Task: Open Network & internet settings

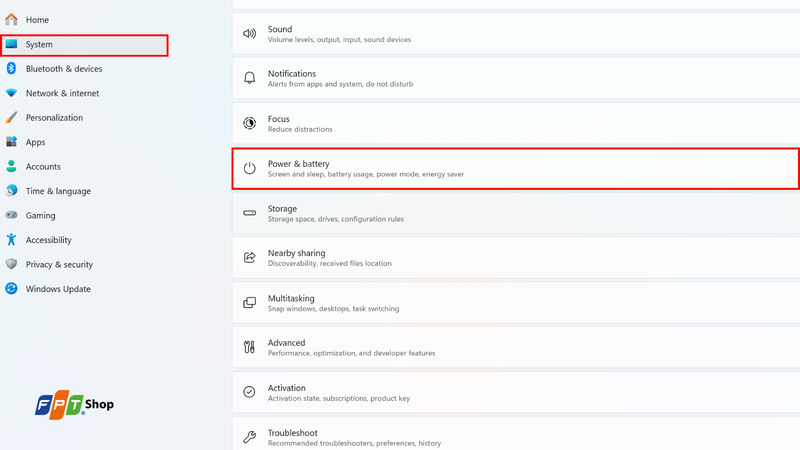Action: 62,93
